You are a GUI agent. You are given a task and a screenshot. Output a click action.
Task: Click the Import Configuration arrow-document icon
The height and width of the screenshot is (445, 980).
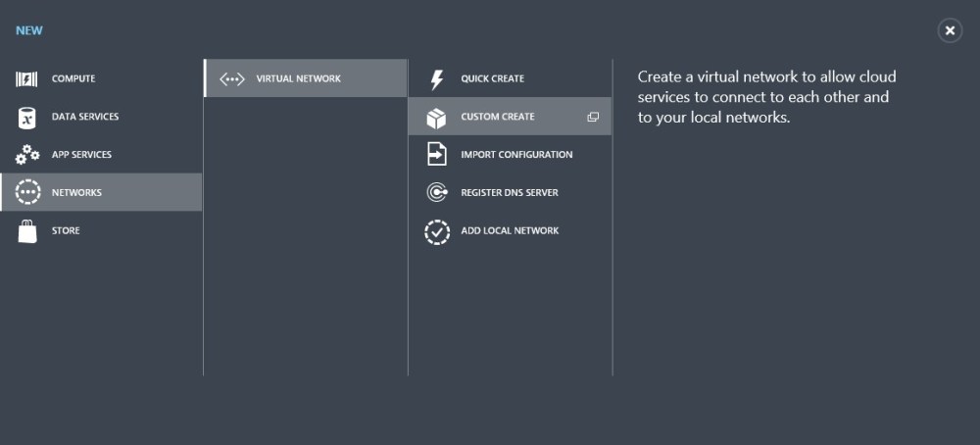[437, 154]
